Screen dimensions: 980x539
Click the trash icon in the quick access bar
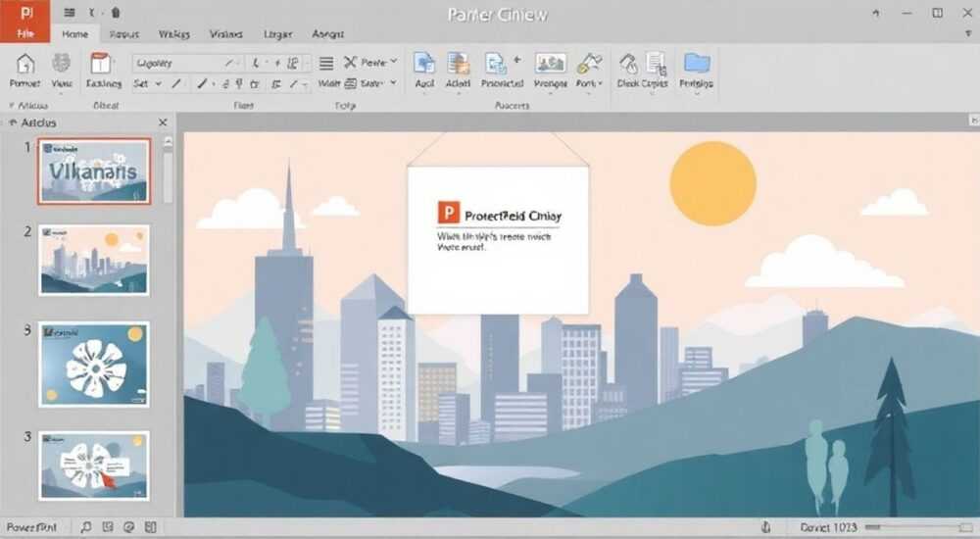(x=116, y=13)
